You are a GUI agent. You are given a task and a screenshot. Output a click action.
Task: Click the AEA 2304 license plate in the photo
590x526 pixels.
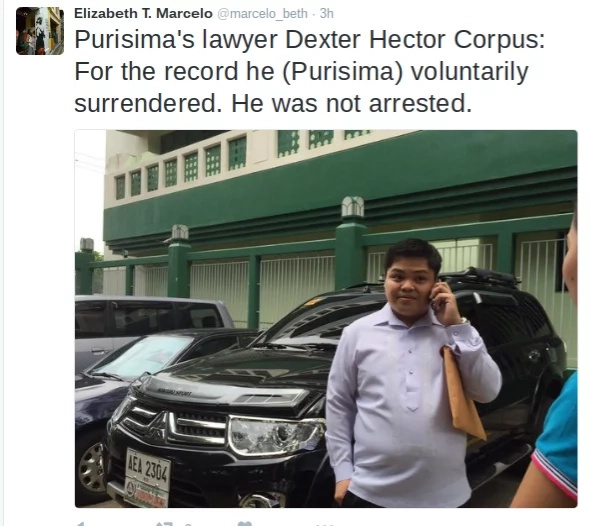click(147, 470)
